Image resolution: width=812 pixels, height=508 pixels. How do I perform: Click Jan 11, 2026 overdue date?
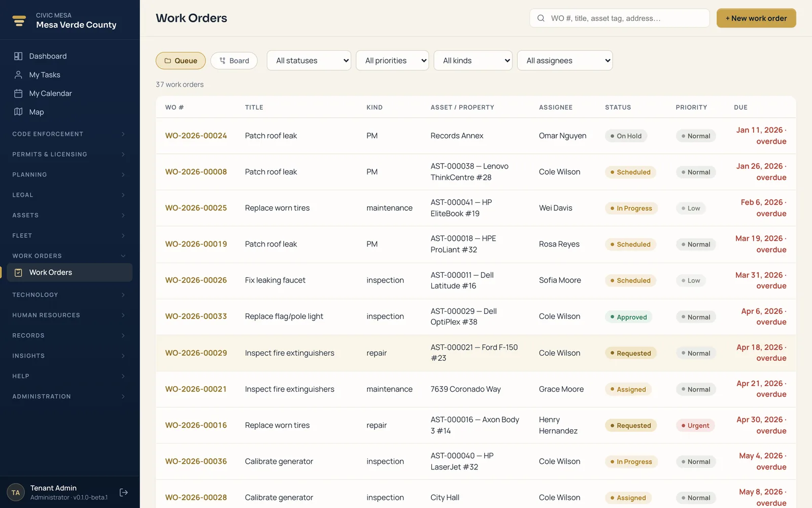[x=761, y=136]
